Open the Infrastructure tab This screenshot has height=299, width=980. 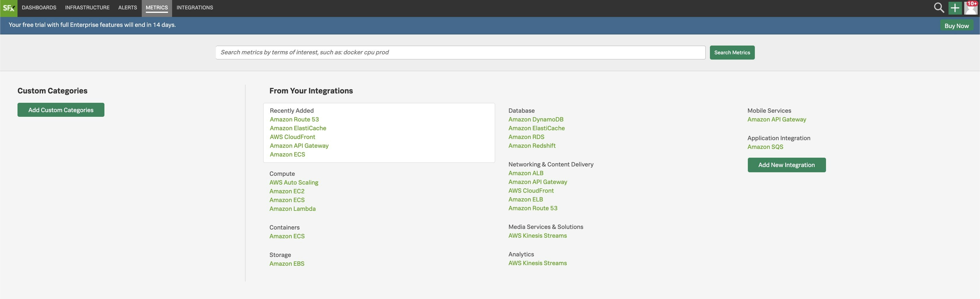pos(87,8)
